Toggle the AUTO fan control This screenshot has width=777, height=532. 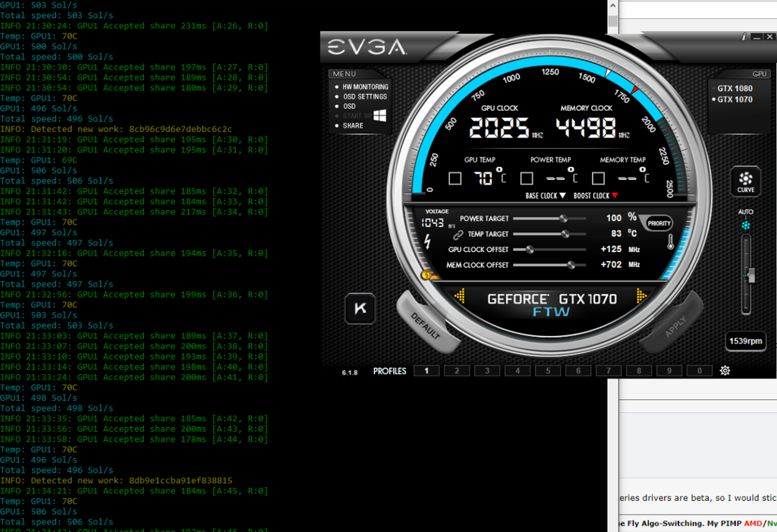[x=746, y=225]
